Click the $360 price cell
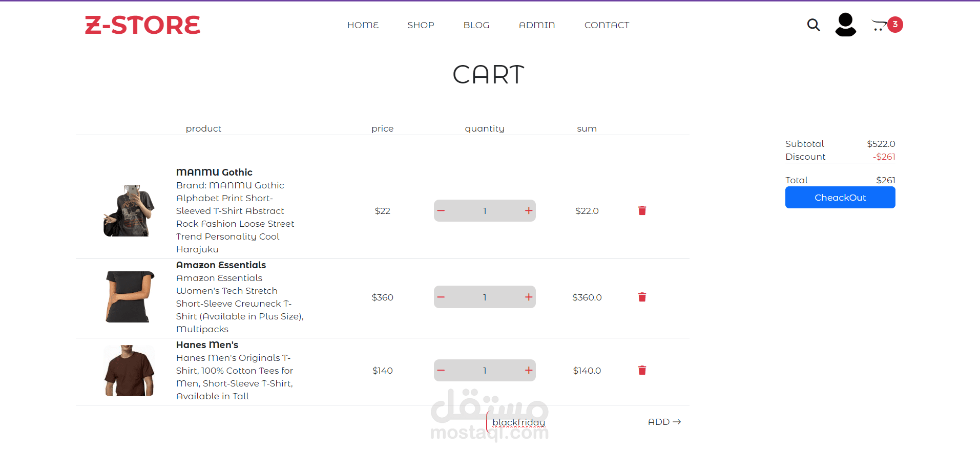Image resolution: width=980 pixels, height=452 pixels. (383, 297)
